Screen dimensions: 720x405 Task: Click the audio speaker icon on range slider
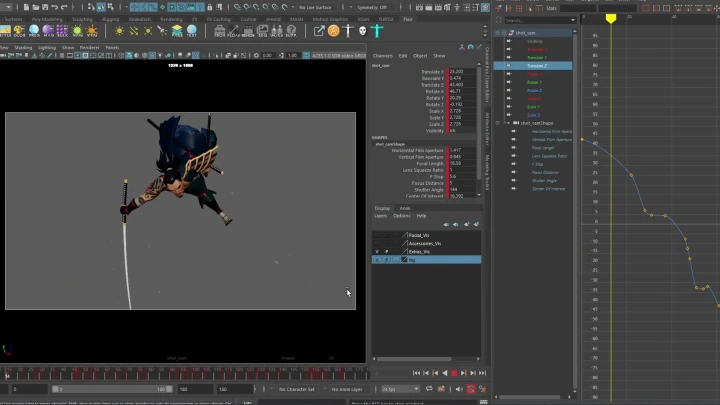(x=459, y=389)
